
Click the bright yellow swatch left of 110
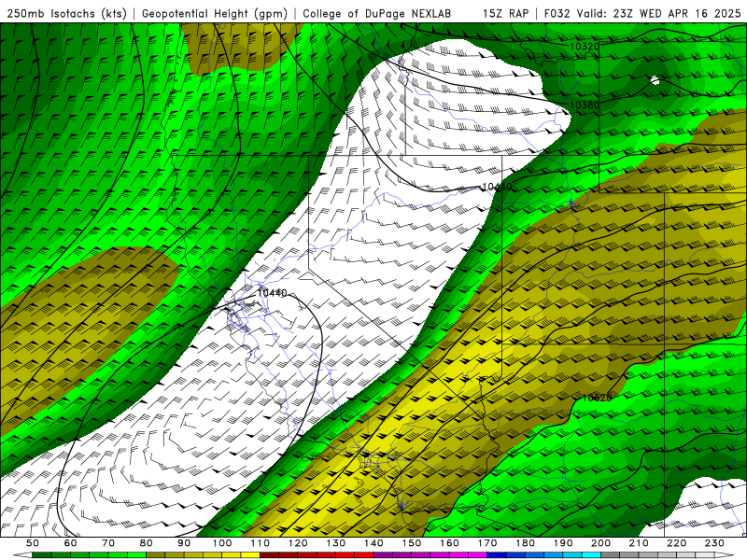tap(250, 555)
